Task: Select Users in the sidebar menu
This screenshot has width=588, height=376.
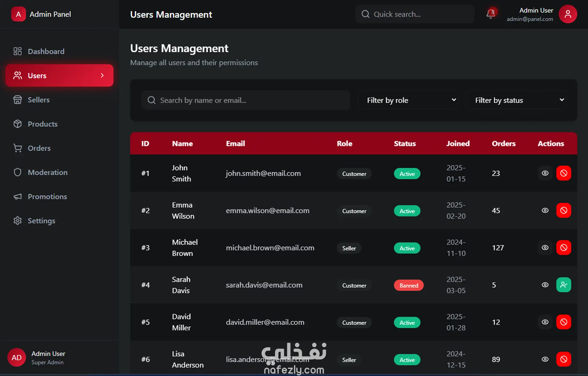Action: point(59,75)
